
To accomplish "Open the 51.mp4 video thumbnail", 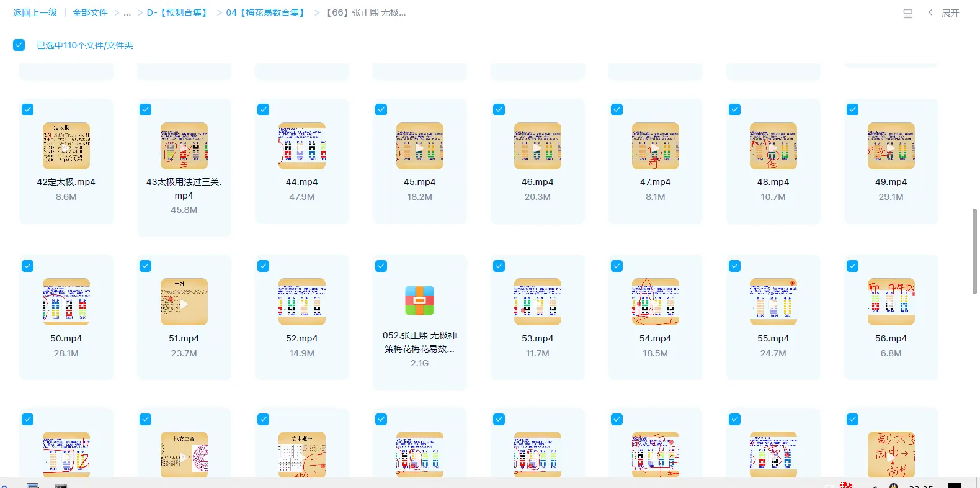I will [184, 302].
